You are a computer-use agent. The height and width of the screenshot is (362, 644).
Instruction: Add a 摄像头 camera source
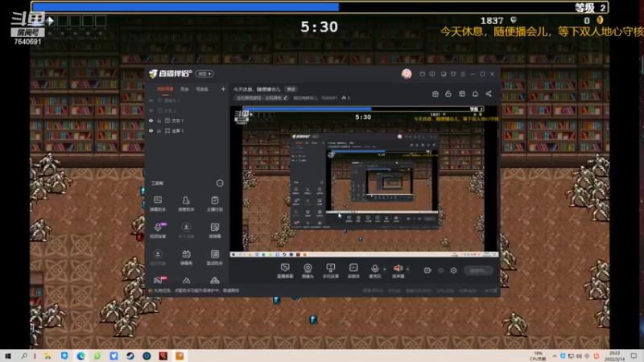(308, 271)
